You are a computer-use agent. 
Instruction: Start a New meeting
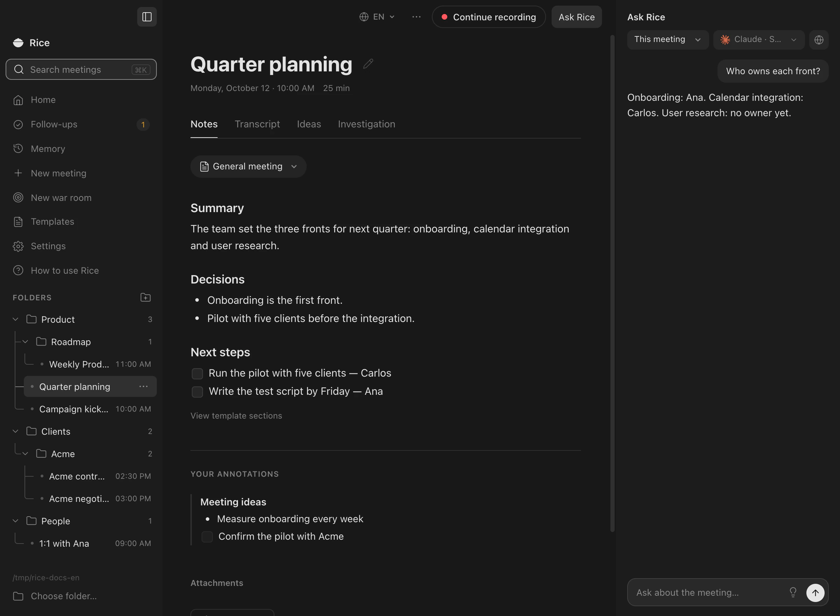pyautogui.click(x=81, y=173)
